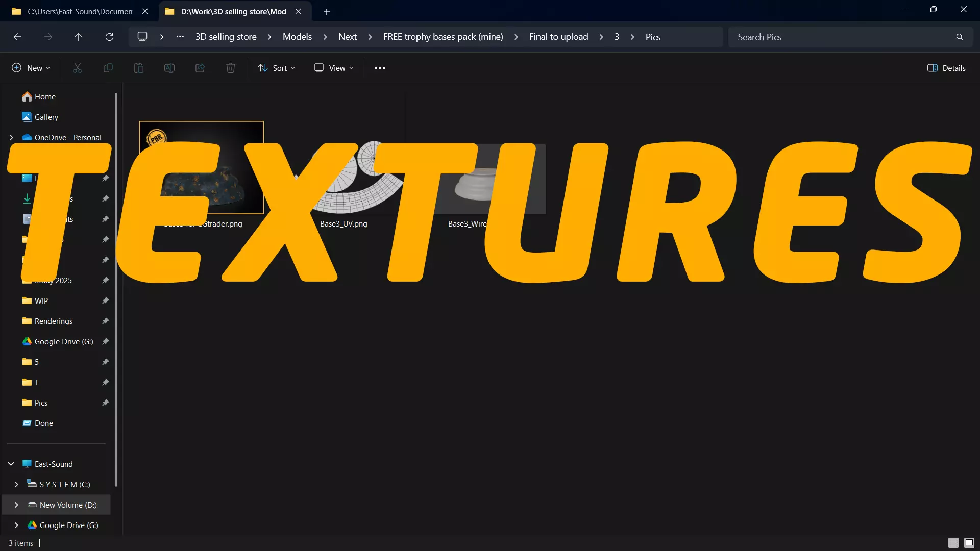Switch to large thumbnails view icon
Image resolution: width=980 pixels, height=551 pixels.
point(969,543)
